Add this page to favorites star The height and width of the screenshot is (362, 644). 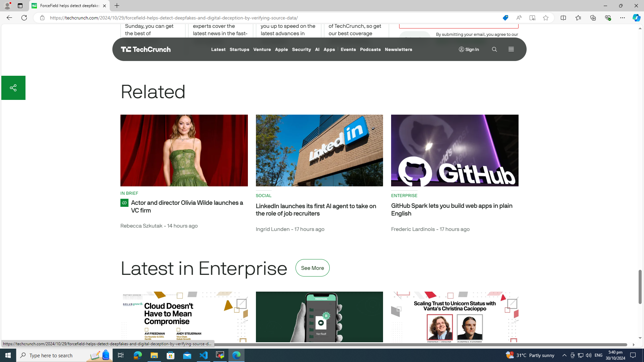(546, 18)
